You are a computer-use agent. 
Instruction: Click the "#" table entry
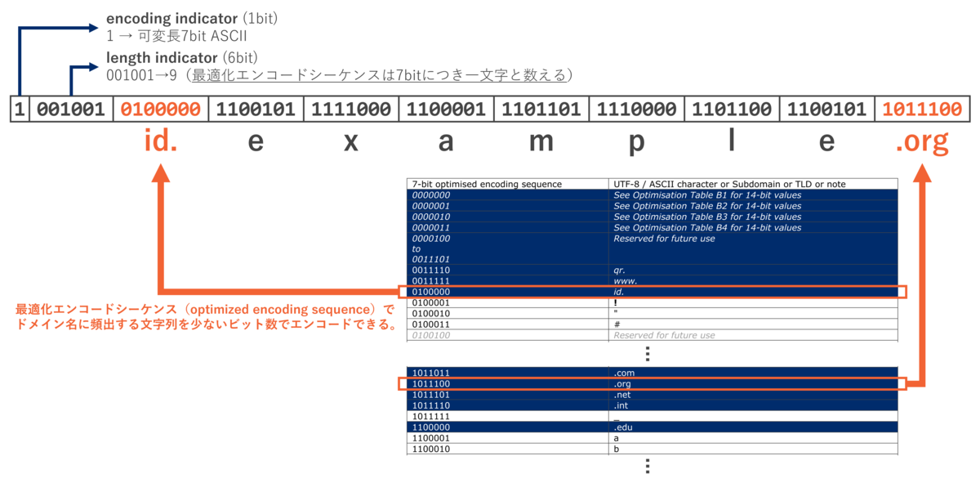tap(617, 324)
